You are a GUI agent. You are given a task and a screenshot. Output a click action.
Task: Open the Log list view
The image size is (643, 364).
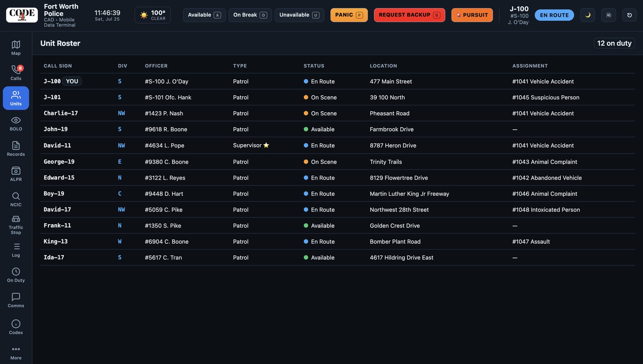[16, 250]
